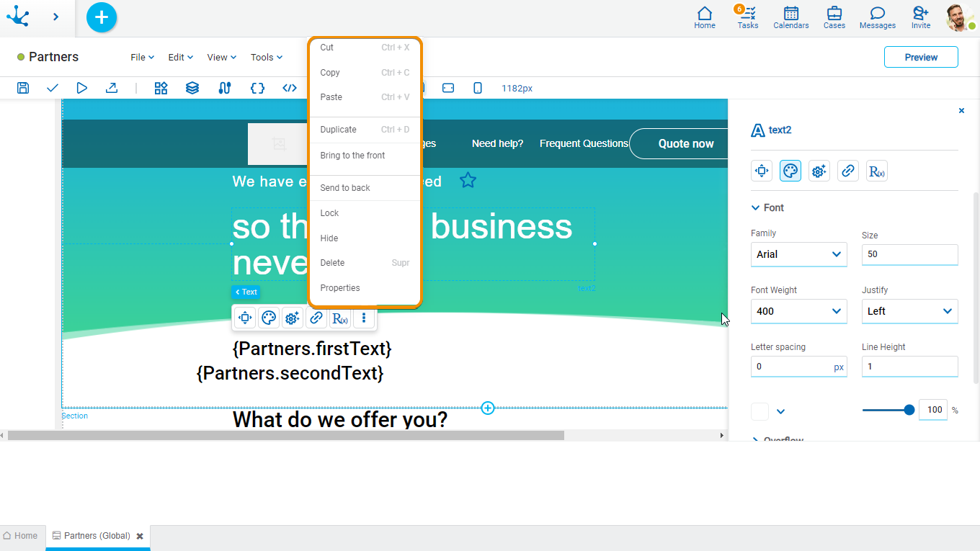Open the elements grid icon in the toolbar
The height and width of the screenshot is (551, 980).
(161, 88)
